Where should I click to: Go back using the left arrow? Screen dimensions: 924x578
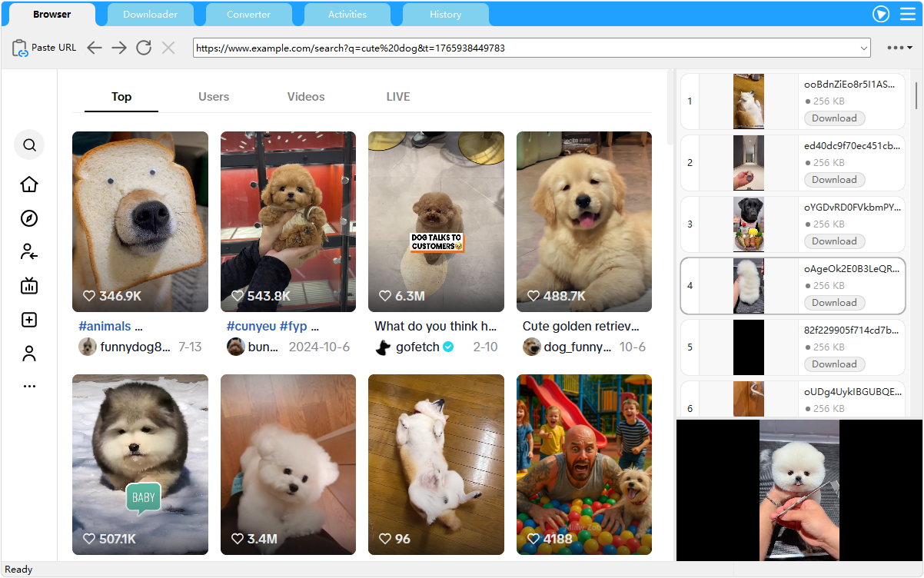tap(95, 48)
